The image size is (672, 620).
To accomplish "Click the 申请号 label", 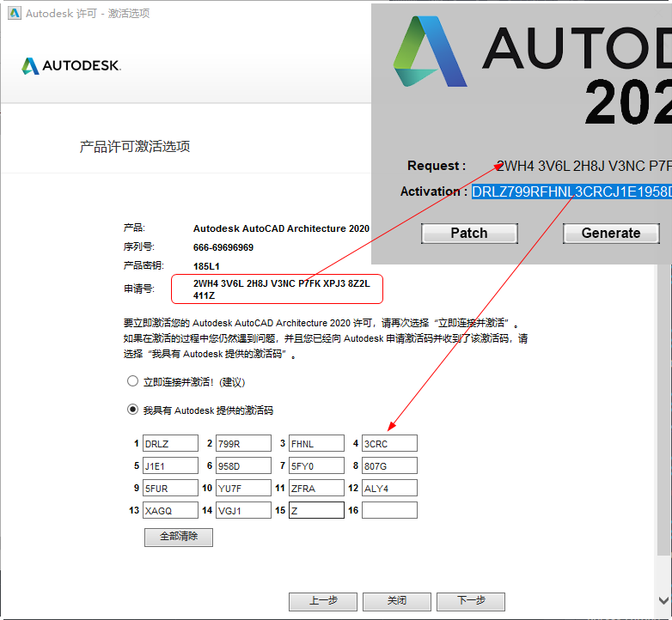I will click(139, 289).
